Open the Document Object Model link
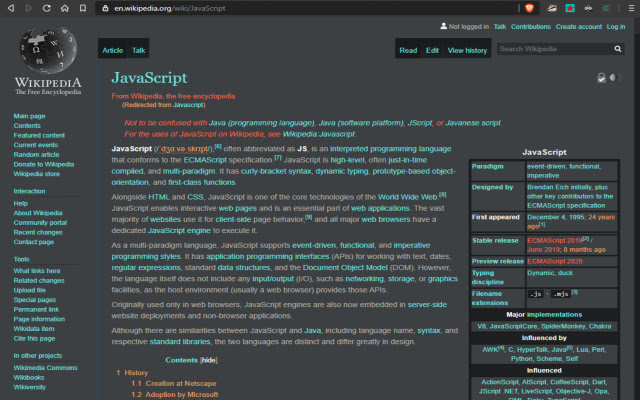The width and height of the screenshot is (640, 400). pyautogui.click(x=345, y=268)
